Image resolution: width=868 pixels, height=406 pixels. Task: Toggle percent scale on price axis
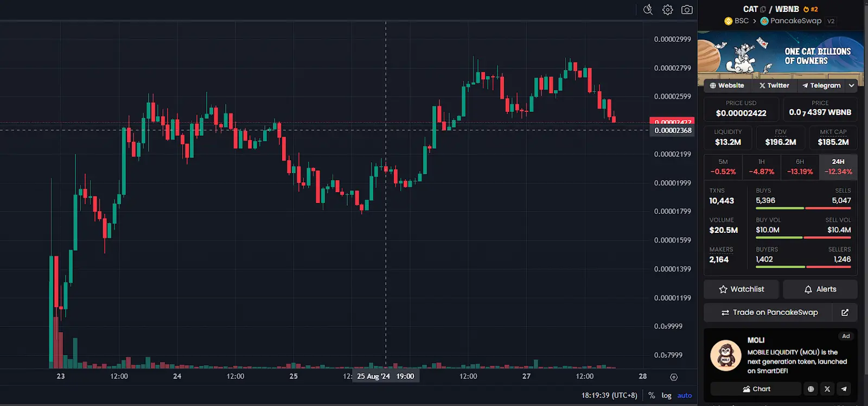click(x=652, y=396)
